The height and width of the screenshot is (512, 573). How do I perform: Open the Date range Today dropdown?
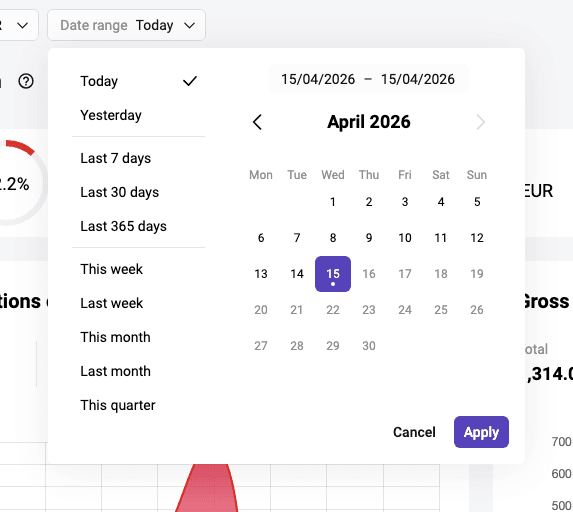click(126, 25)
